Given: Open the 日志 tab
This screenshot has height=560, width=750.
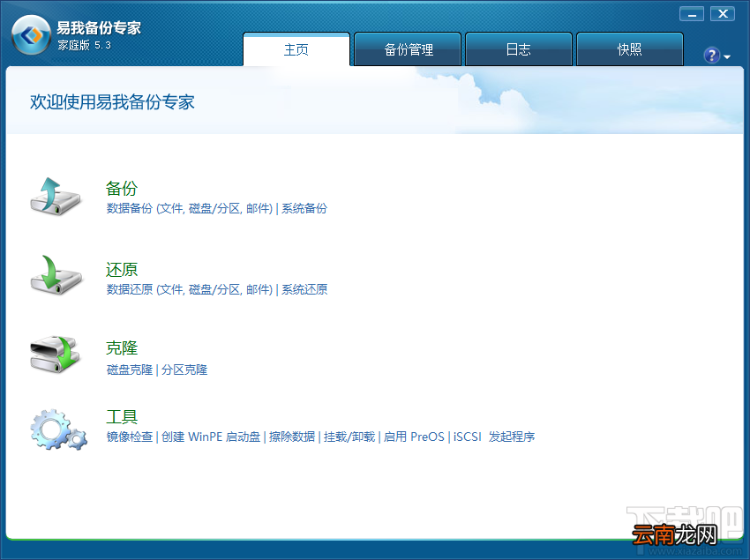Looking at the screenshot, I should (519, 49).
